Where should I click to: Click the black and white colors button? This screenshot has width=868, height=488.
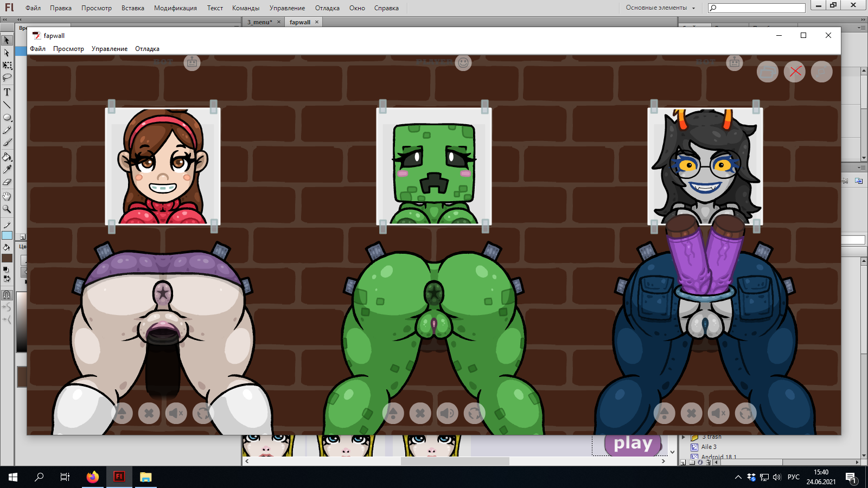click(x=6, y=269)
